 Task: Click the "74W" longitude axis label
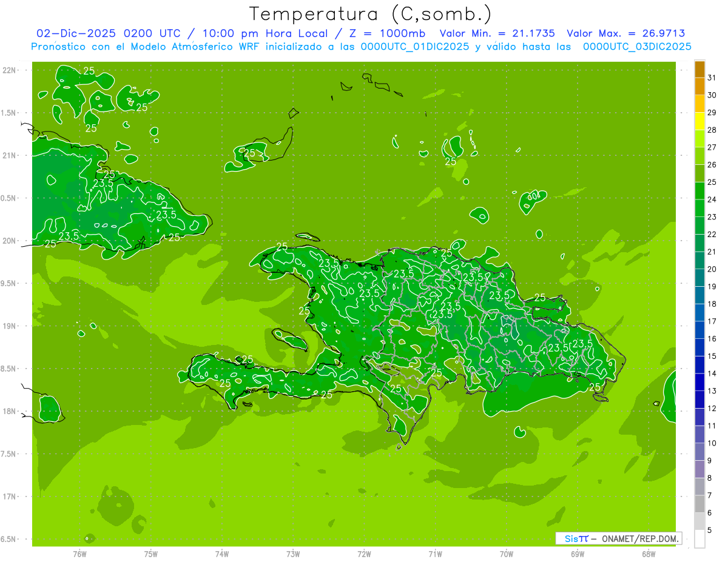click(222, 554)
